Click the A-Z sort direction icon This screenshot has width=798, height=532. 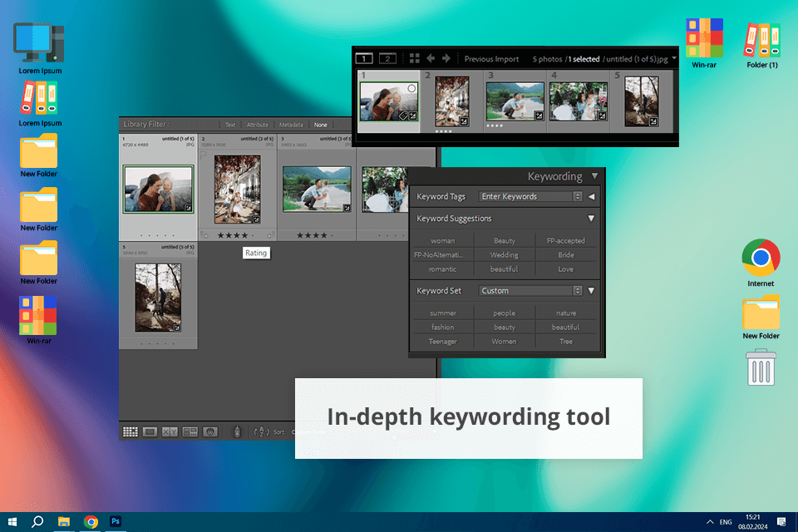click(x=261, y=431)
